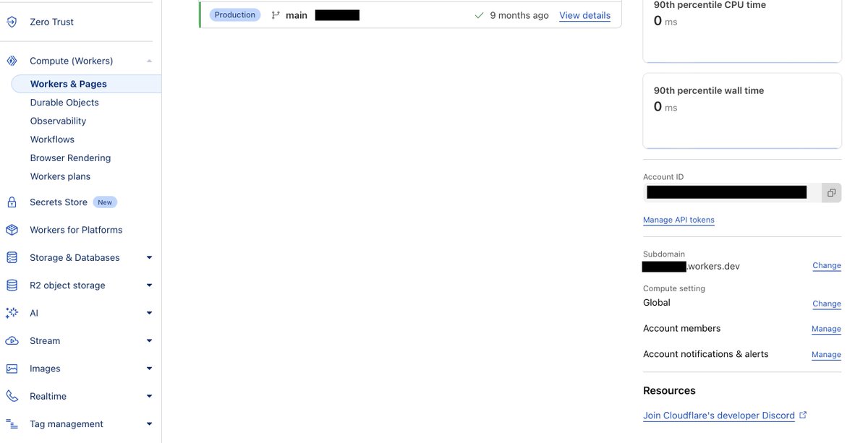868x443 pixels.
Task: Click the Storage & Databases cylinder icon
Action: [12, 257]
